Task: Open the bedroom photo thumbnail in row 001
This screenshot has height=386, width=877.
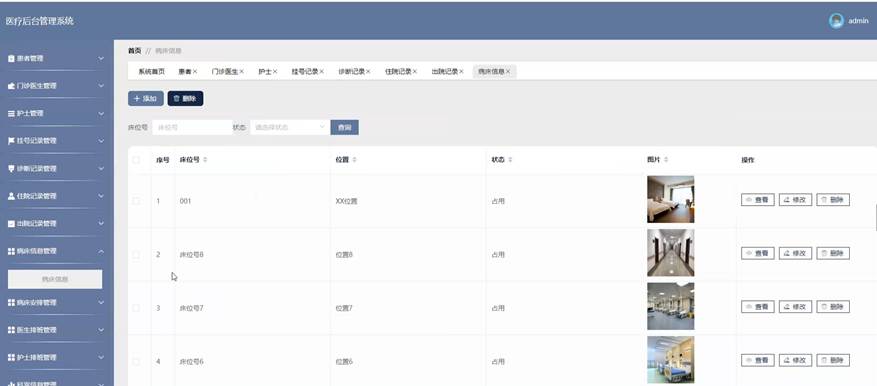Action: click(670, 199)
